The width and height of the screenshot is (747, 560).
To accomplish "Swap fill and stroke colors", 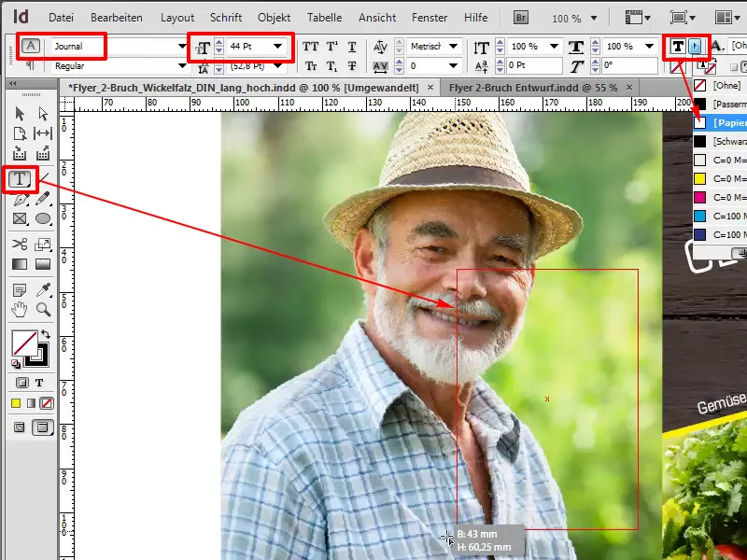I will point(46,334).
